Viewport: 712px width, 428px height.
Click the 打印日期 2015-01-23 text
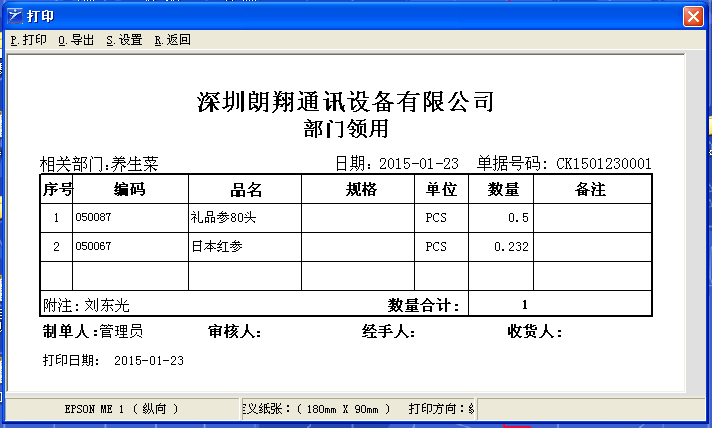tap(112, 359)
